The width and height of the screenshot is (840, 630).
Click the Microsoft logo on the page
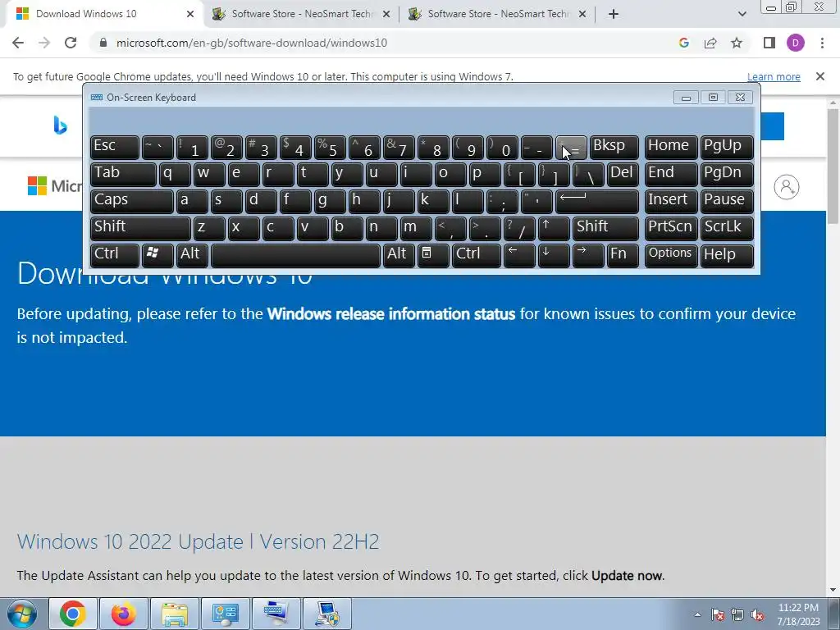[x=54, y=186]
